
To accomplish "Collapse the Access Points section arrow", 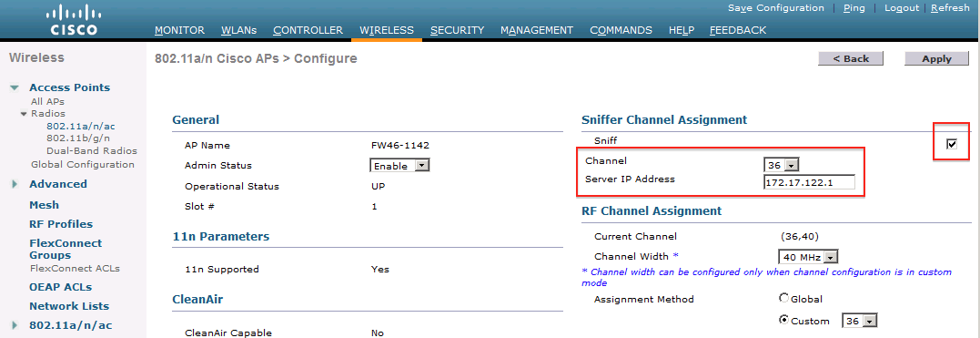I will click(x=15, y=88).
